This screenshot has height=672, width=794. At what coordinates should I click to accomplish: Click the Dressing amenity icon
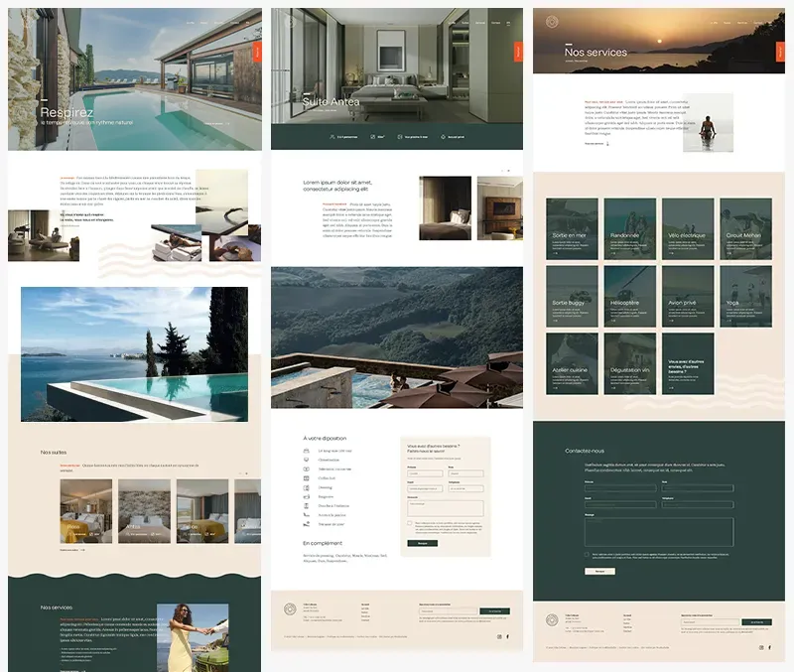[308, 487]
